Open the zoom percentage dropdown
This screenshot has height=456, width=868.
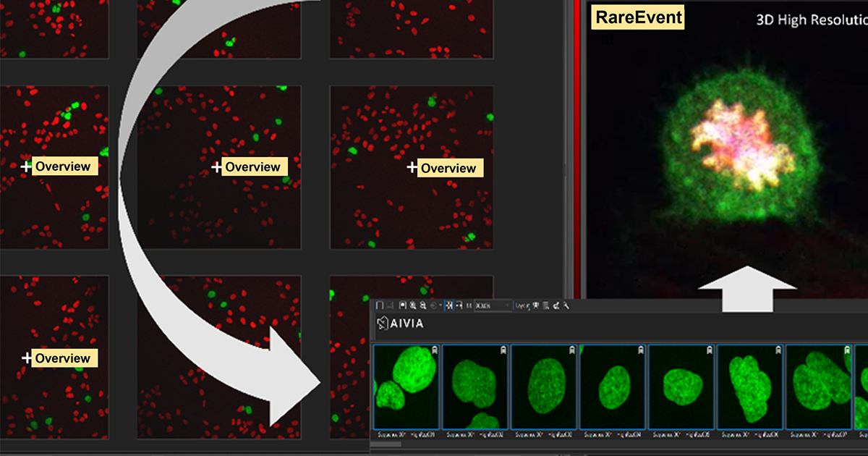click(x=492, y=305)
